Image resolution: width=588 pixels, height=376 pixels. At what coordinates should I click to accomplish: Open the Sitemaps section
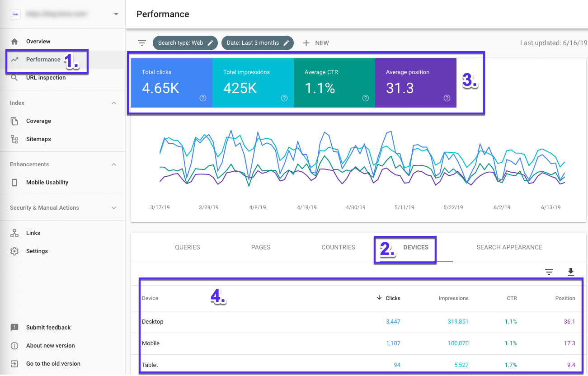38,139
